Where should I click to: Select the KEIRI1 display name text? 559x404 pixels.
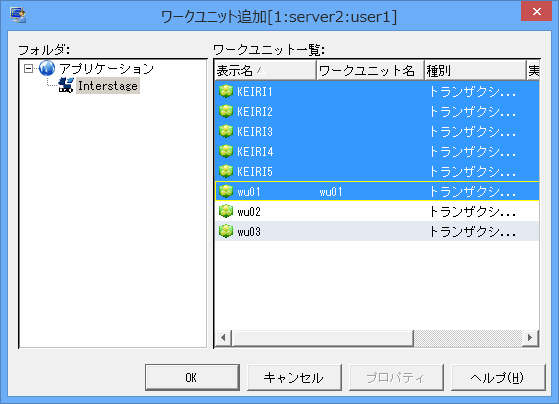tap(255, 92)
